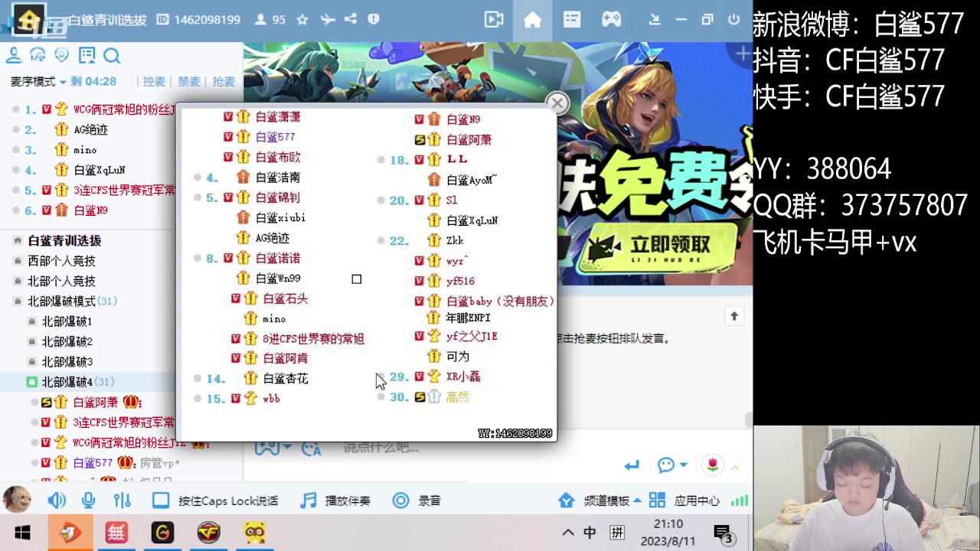The height and width of the screenshot is (551, 980).
Task: Click the 播放伴奏 label
Action: tap(348, 500)
